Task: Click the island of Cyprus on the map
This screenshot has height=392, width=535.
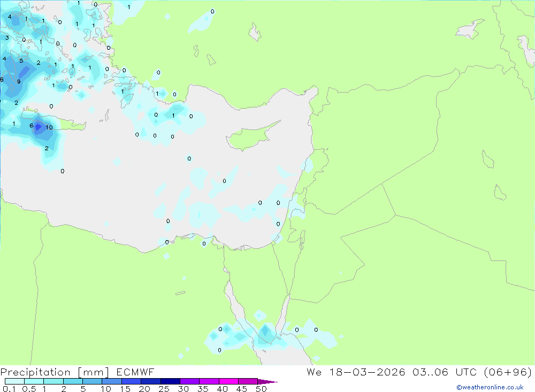Action: [x=252, y=136]
